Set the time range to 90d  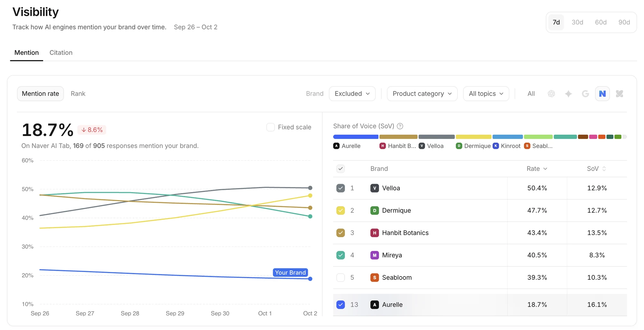pyautogui.click(x=624, y=22)
